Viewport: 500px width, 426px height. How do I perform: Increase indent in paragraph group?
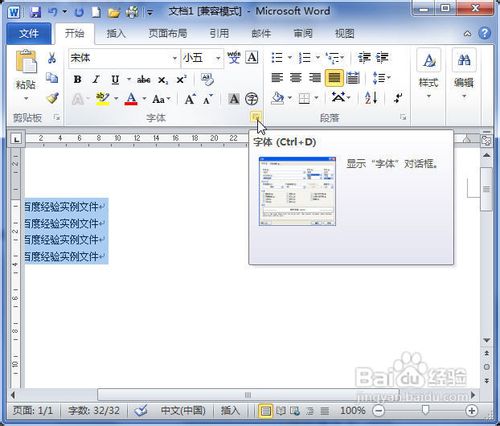point(382,58)
